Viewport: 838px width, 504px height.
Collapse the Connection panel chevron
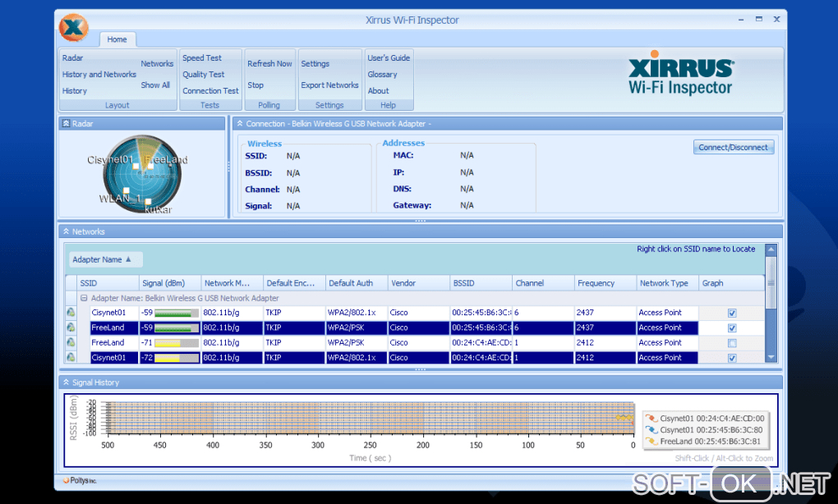pos(240,123)
